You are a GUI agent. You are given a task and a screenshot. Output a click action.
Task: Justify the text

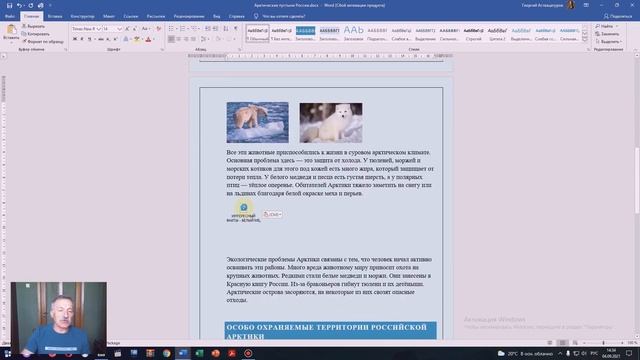[193, 39]
